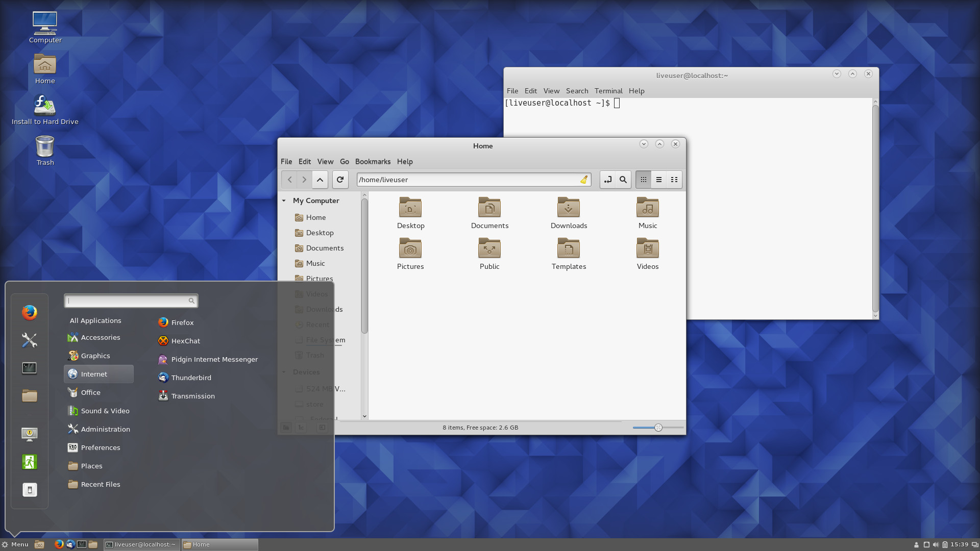
Task: Open the Terminal menu in terminal window
Action: click(608, 91)
